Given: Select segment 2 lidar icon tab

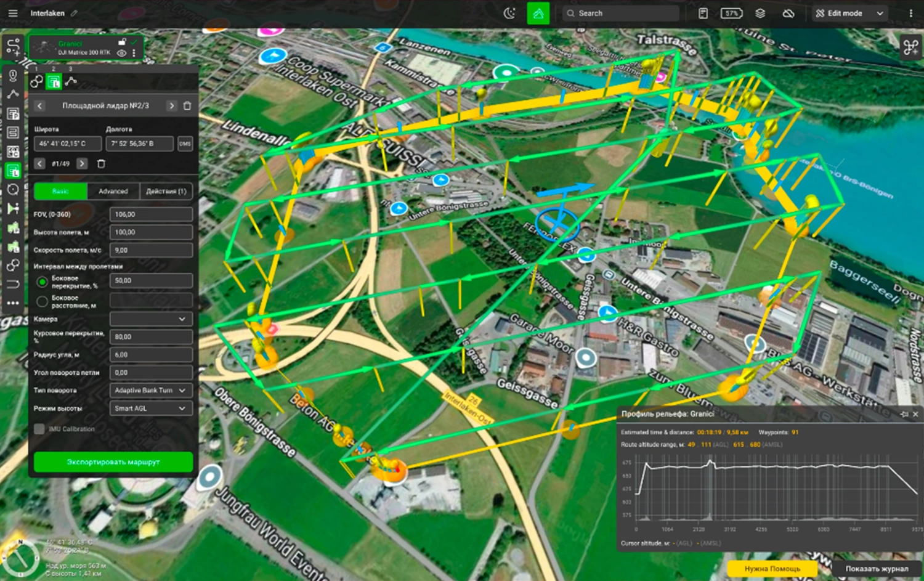Looking at the screenshot, I should [x=54, y=81].
